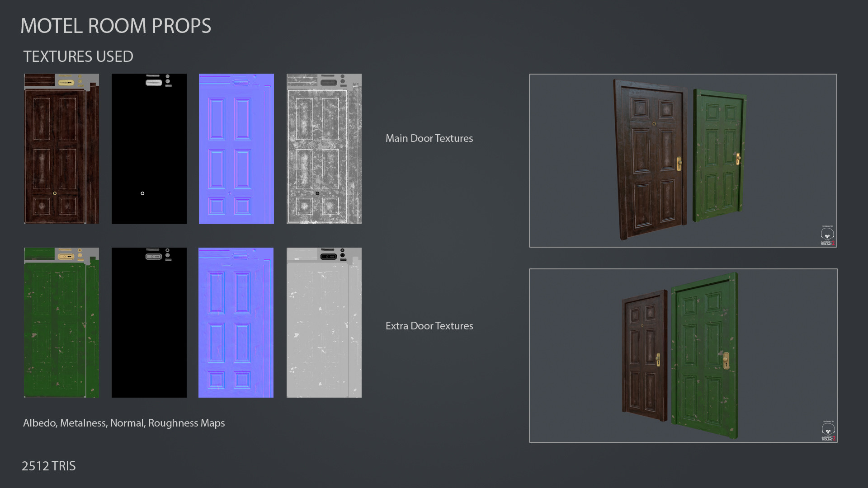Open the Main Door Textures section
868x488 pixels.
[x=429, y=138]
